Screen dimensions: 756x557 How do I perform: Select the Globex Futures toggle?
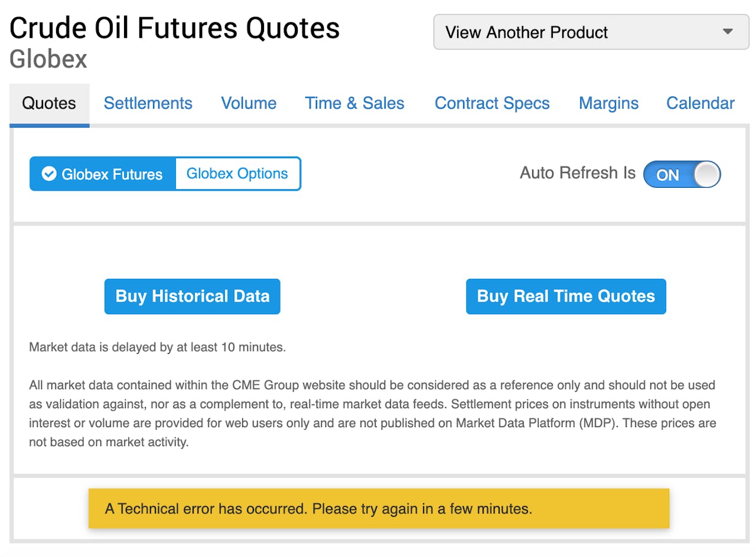coord(103,174)
